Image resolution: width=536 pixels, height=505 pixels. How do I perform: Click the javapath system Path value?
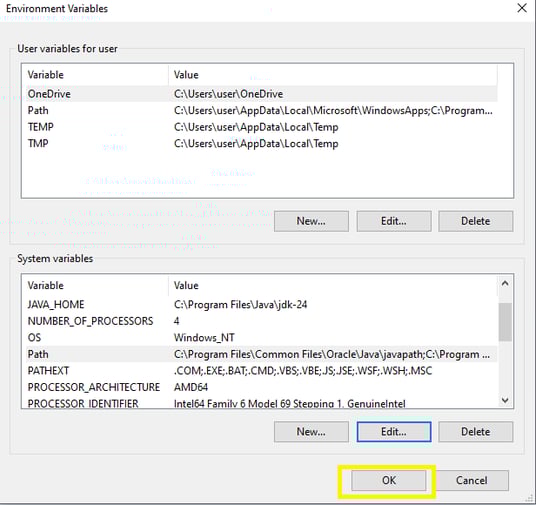point(332,354)
